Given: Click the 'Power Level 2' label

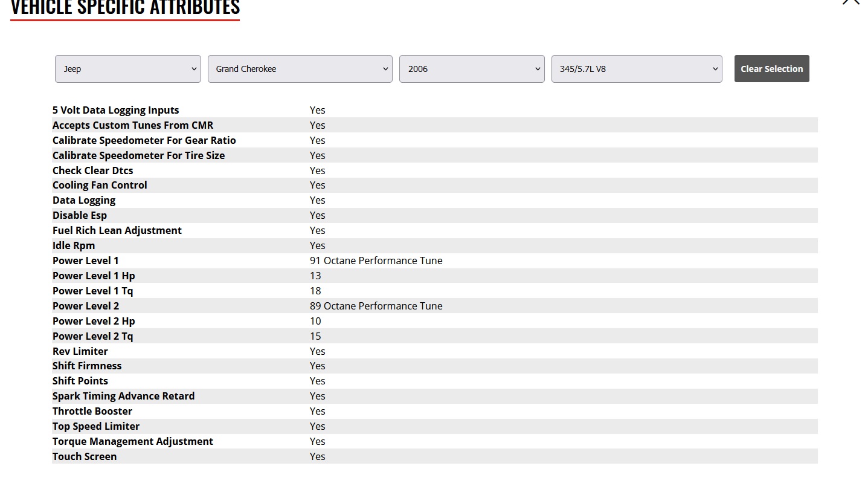Looking at the screenshot, I should [86, 306].
